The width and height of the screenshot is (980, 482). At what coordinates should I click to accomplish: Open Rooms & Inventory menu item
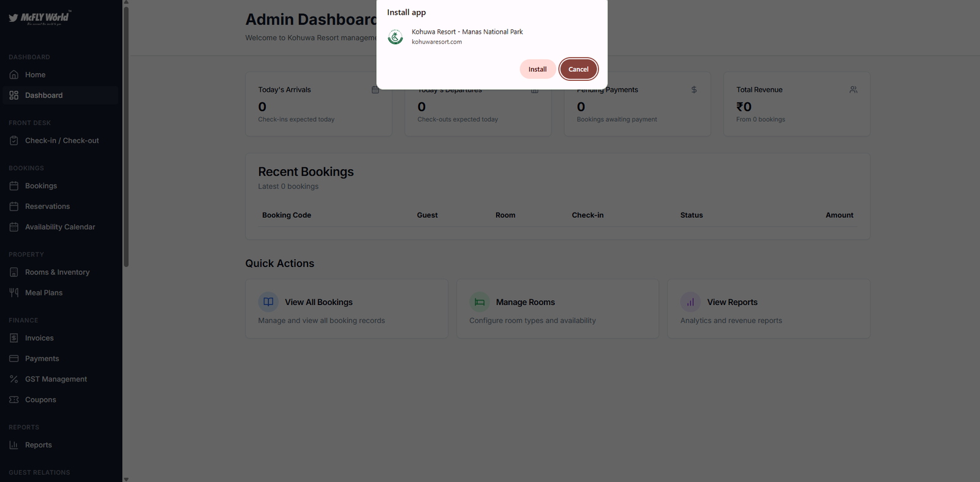coord(60,273)
